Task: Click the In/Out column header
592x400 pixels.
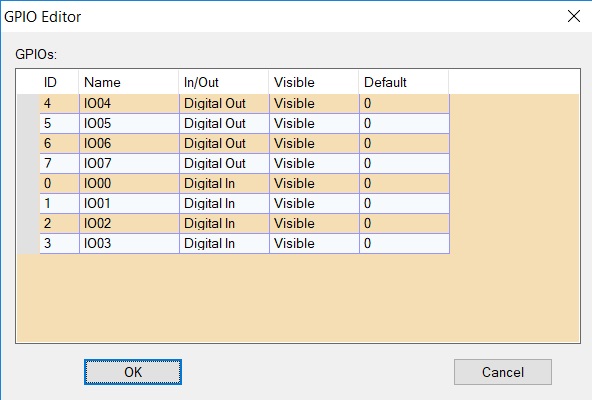Action: [224, 82]
